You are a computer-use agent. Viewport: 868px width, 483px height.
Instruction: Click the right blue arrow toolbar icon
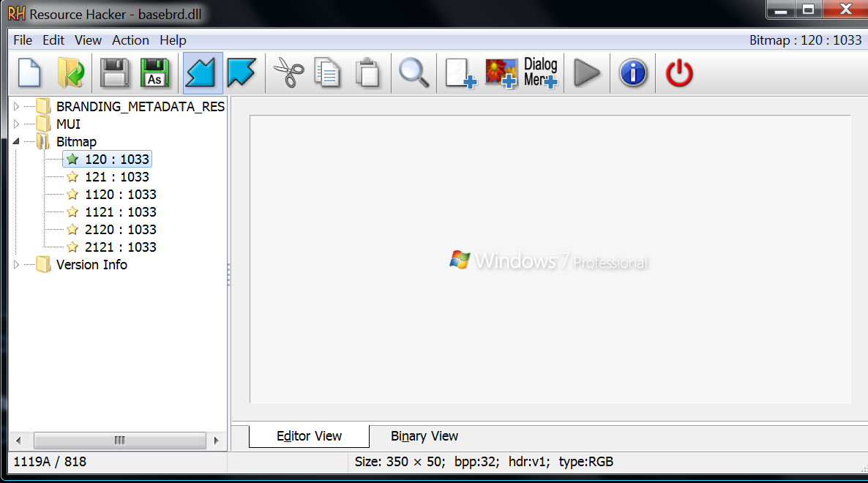click(x=242, y=73)
